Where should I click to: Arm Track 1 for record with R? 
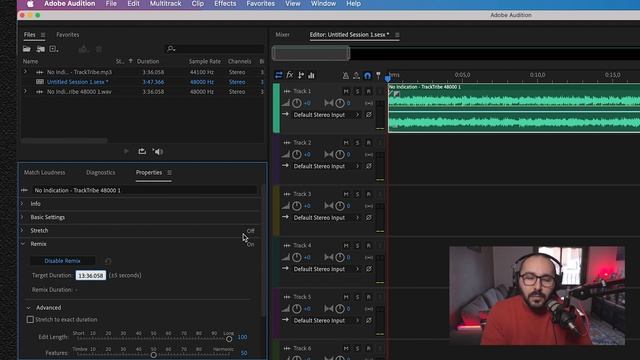tap(369, 91)
